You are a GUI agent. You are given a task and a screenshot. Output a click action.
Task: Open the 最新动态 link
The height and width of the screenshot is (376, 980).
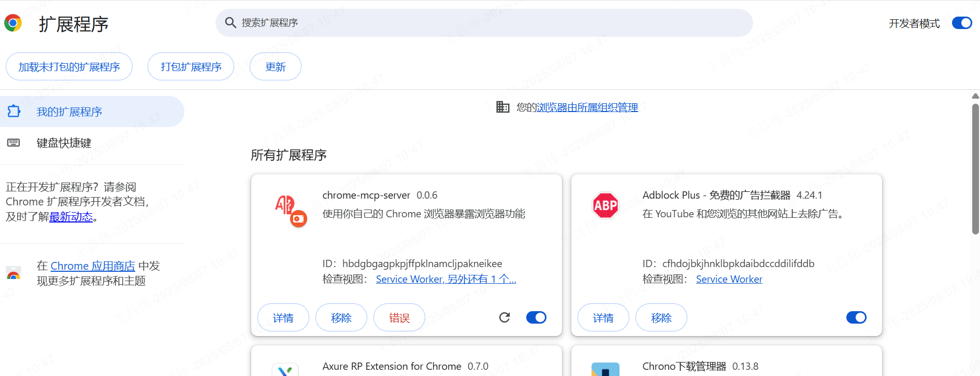(71, 217)
